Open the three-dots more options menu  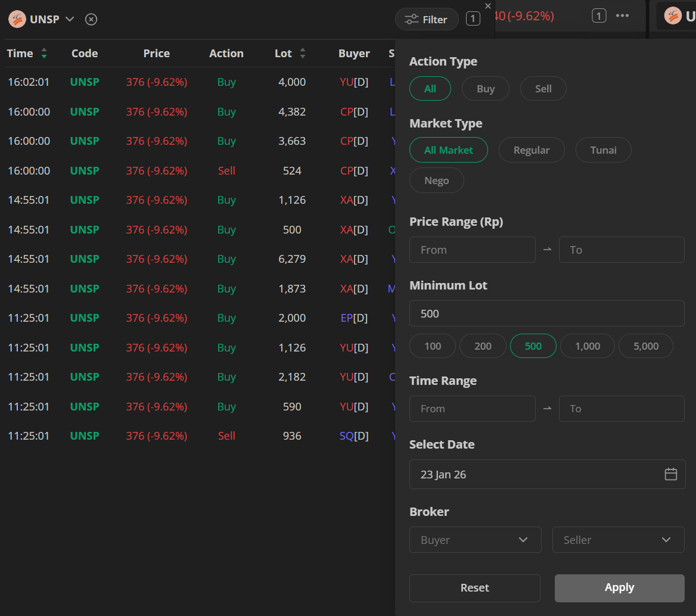point(623,15)
